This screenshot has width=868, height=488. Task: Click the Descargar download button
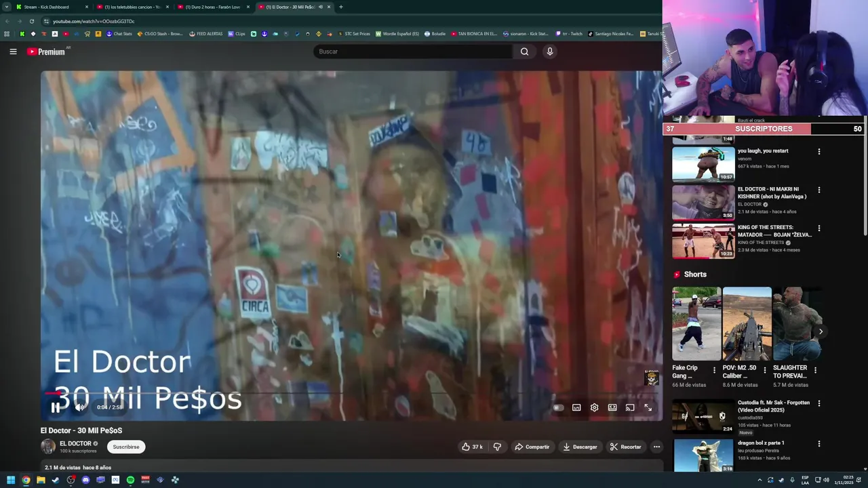(580, 447)
